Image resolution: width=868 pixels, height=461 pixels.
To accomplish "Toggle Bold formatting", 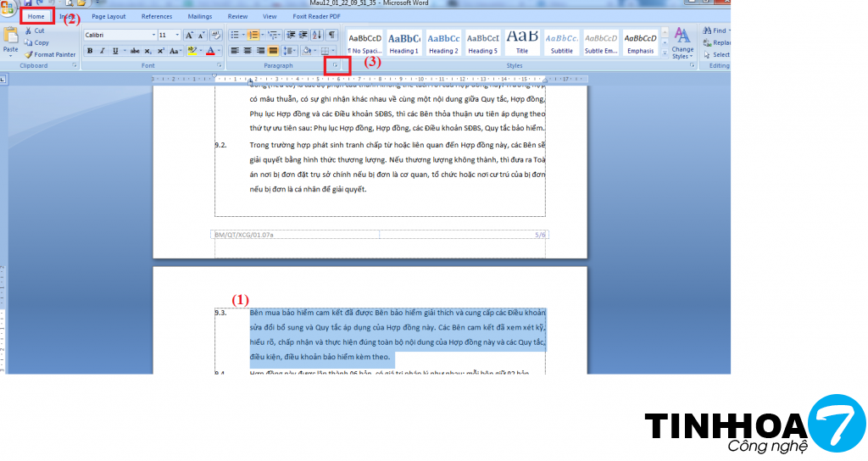I will (90, 51).
